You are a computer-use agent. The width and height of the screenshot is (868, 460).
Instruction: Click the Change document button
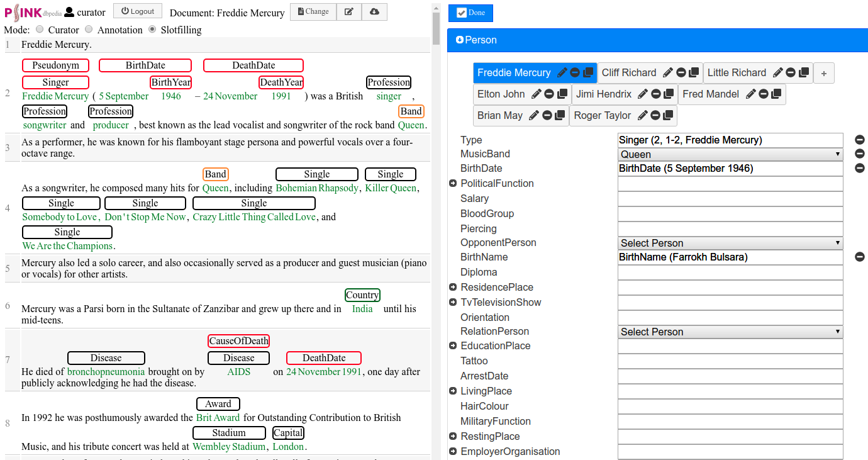313,12
